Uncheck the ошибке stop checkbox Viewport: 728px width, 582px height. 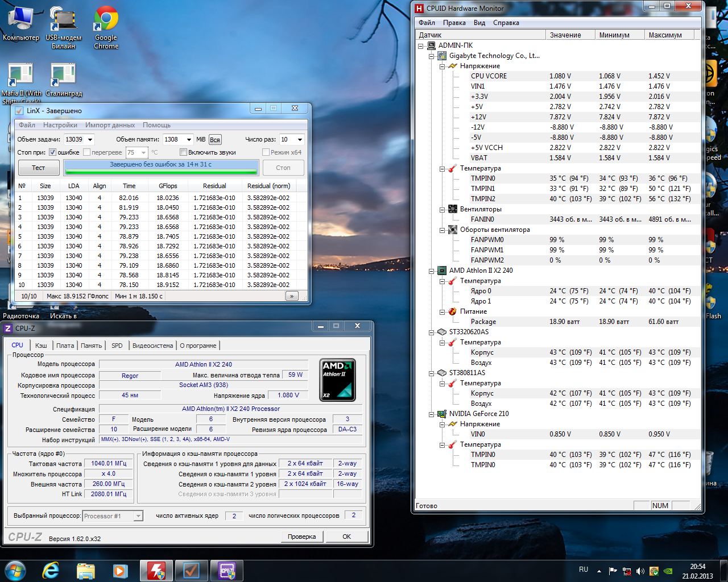click(53, 152)
